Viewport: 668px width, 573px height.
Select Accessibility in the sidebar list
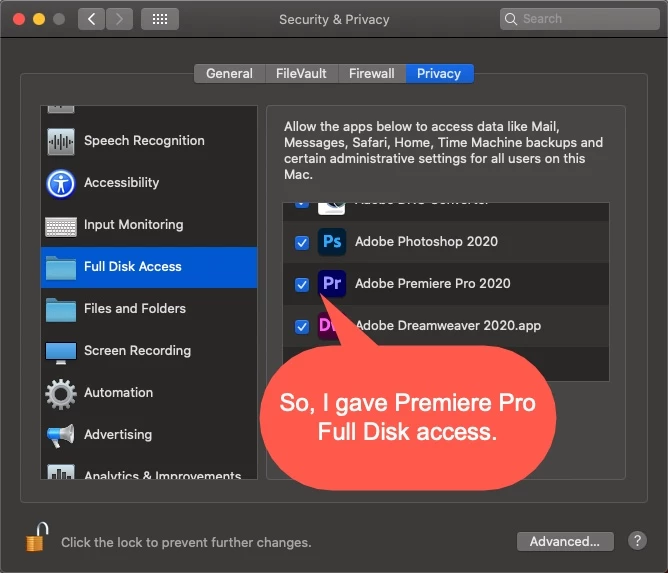point(149,183)
